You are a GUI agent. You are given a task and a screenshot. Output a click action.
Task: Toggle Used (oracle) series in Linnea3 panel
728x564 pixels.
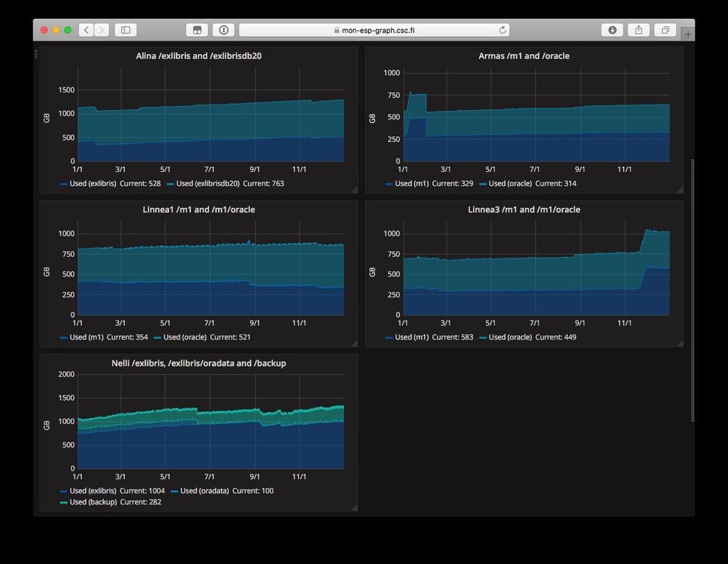coord(510,337)
